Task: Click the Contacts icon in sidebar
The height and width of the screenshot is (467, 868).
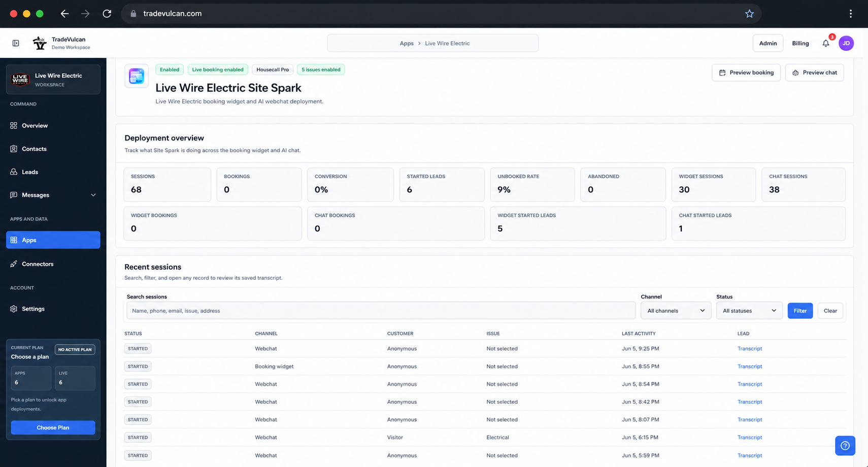Action: (x=14, y=149)
